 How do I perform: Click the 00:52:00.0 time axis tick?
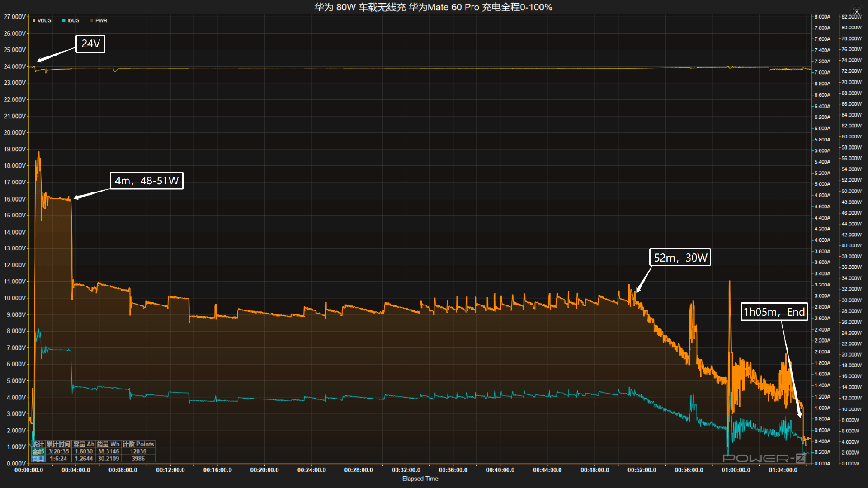(x=642, y=470)
